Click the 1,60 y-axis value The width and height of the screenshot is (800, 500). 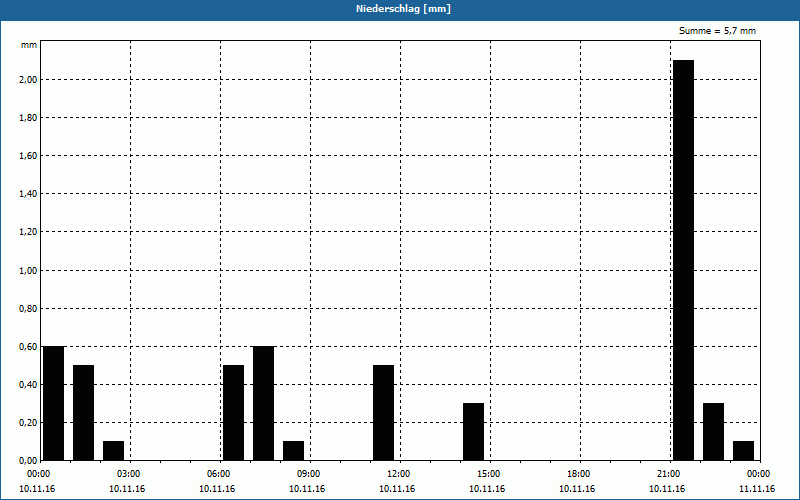[x=29, y=156]
